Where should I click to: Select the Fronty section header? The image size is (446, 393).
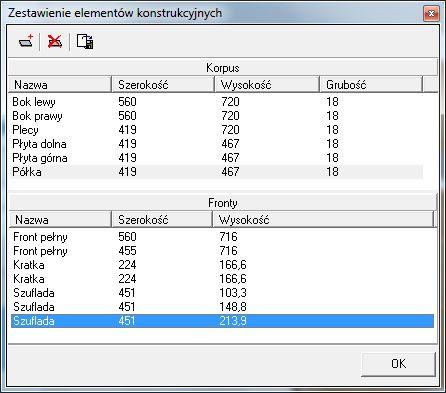[x=223, y=203]
